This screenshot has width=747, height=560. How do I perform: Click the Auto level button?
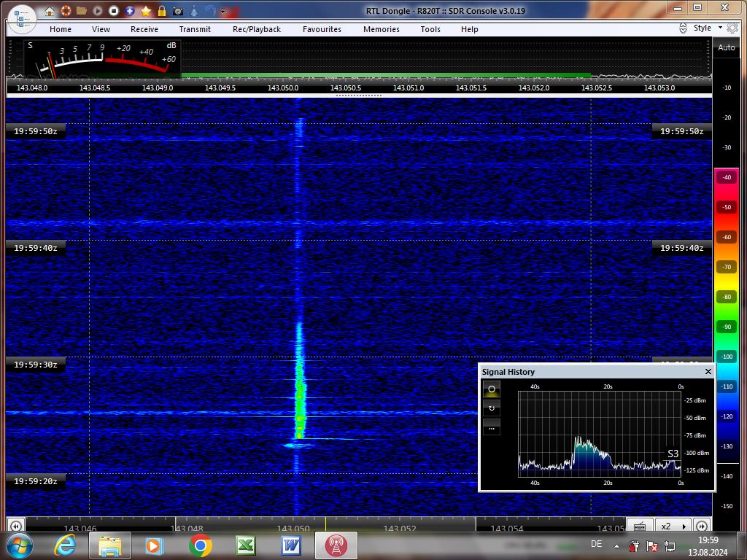pyautogui.click(x=726, y=47)
